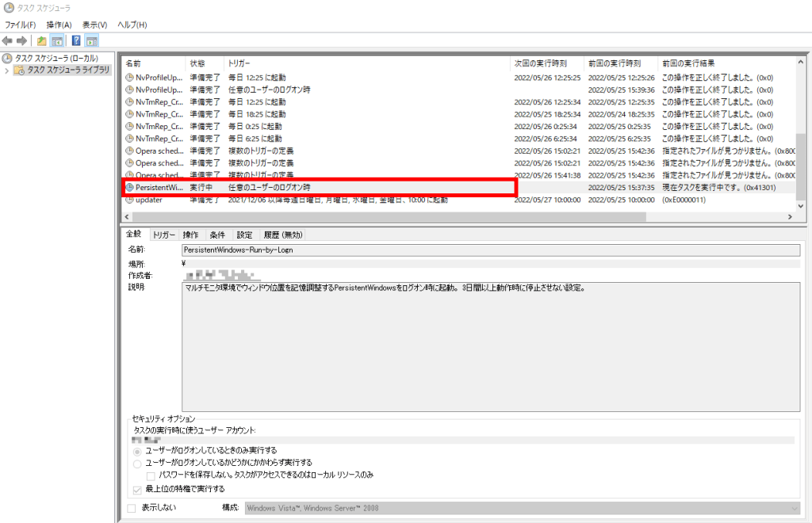Toggle the Show/Hide Console Tree icon
Screen dimensions: 812x523
click(56, 40)
